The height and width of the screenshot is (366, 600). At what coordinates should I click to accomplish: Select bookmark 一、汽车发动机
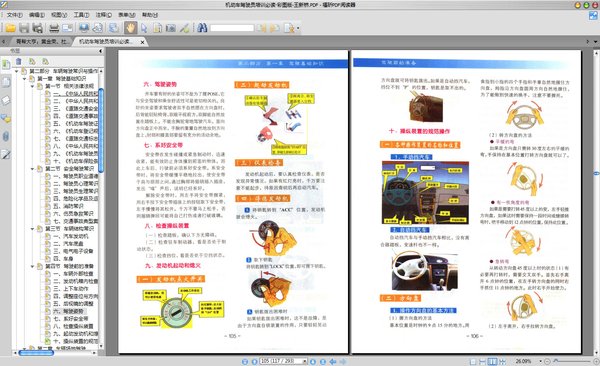point(70,236)
